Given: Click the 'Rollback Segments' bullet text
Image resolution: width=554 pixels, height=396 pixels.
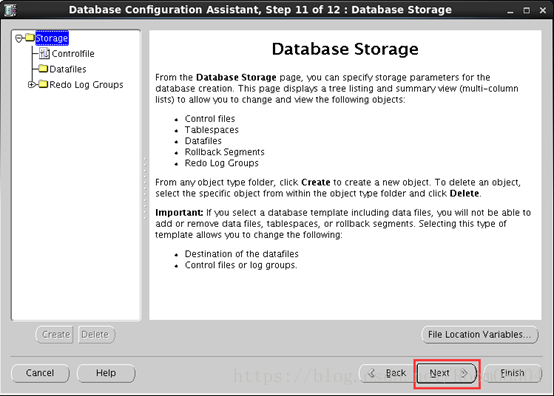Looking at the screenshot, I should tap(225, 152).
